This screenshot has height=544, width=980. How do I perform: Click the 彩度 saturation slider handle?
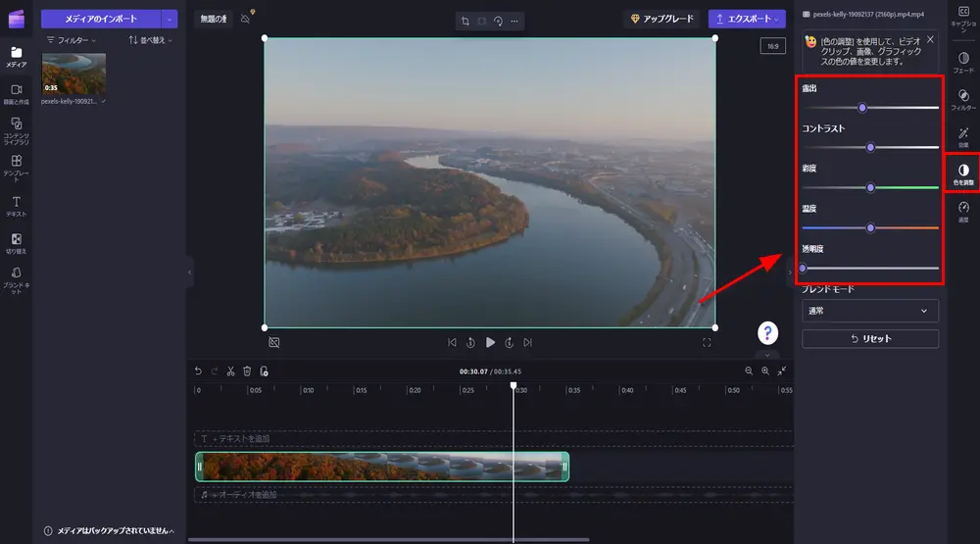pyautogui.click(x=870, y=187)
